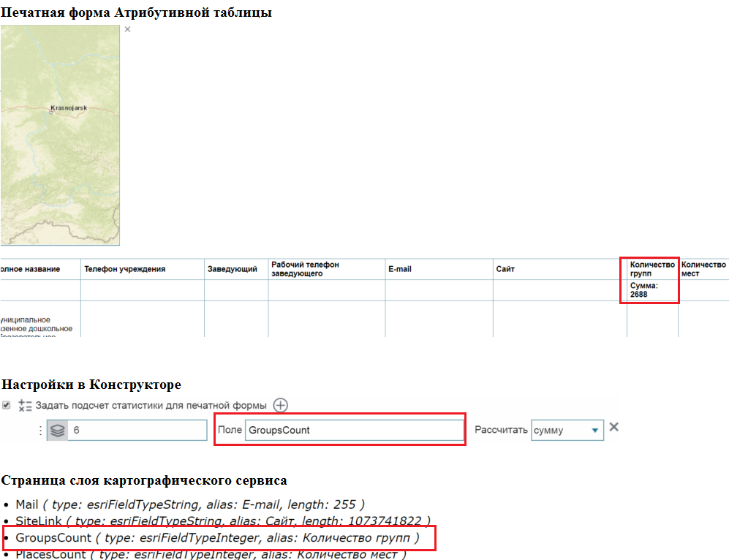Image resolution: width=729 pixels, height=560 pixels.
Task: Click the GroupsCount entry in field list
Action: point(217,538)
